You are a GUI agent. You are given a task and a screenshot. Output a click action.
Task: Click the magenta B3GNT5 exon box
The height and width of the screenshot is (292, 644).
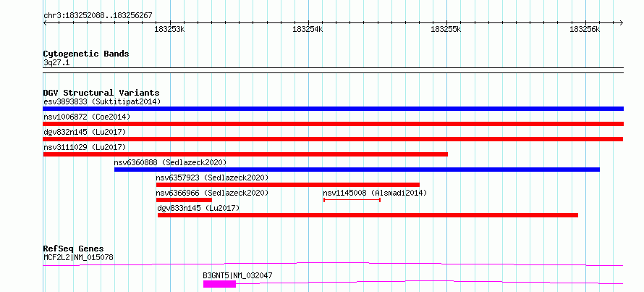pyautogui.click(x=219, y=284)
